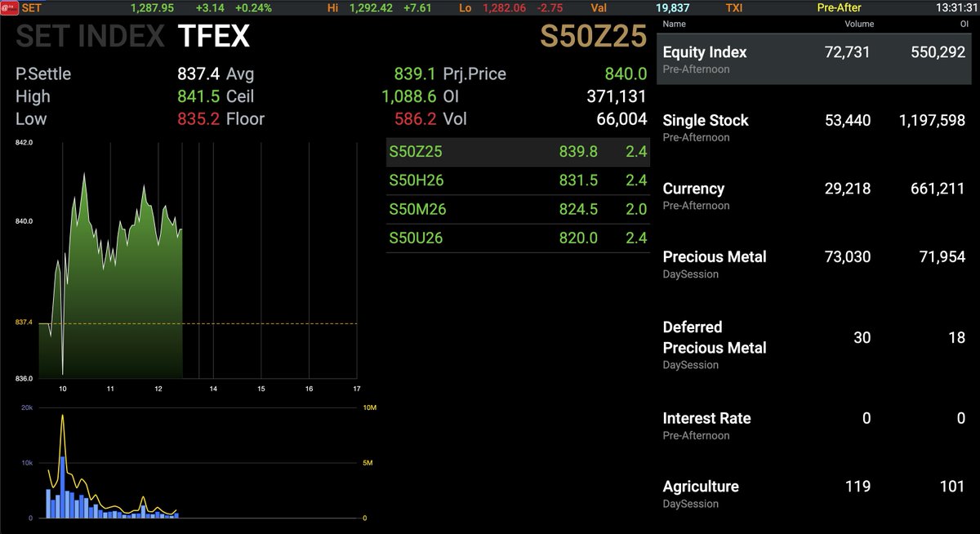Click the Agriculture volume 119
Screen dimensions: 980x534
pyautogui.click(x=857, y=487)
